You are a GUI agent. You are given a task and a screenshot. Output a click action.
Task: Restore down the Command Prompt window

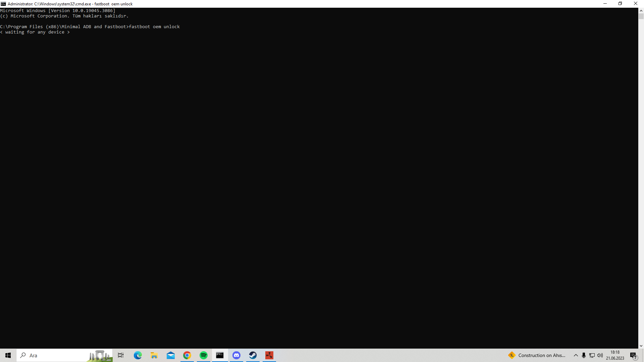coord(620,4)
